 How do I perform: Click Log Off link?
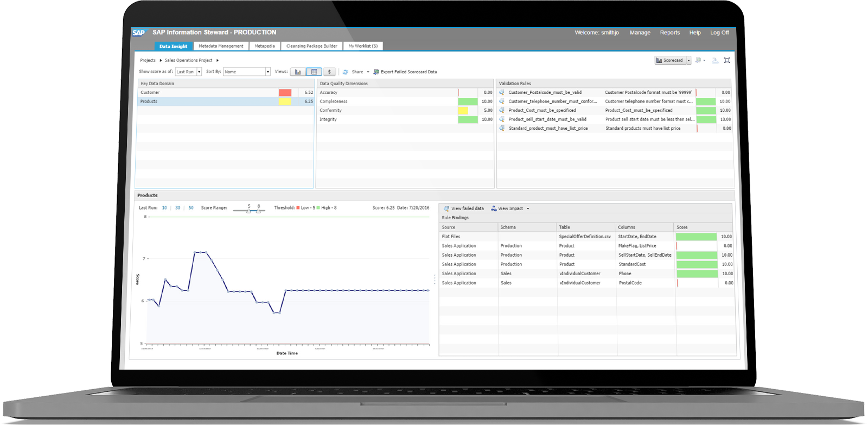click(720, 33)
